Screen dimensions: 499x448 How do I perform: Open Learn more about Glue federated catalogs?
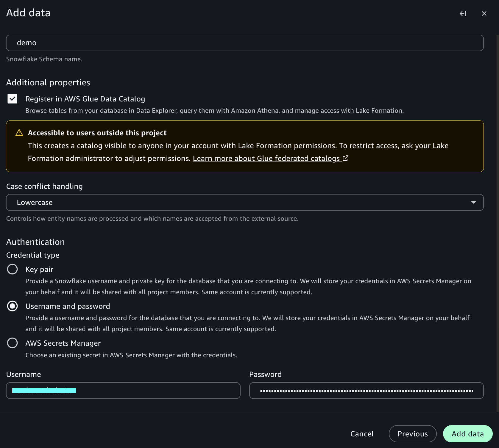click(x=266, y=159)
